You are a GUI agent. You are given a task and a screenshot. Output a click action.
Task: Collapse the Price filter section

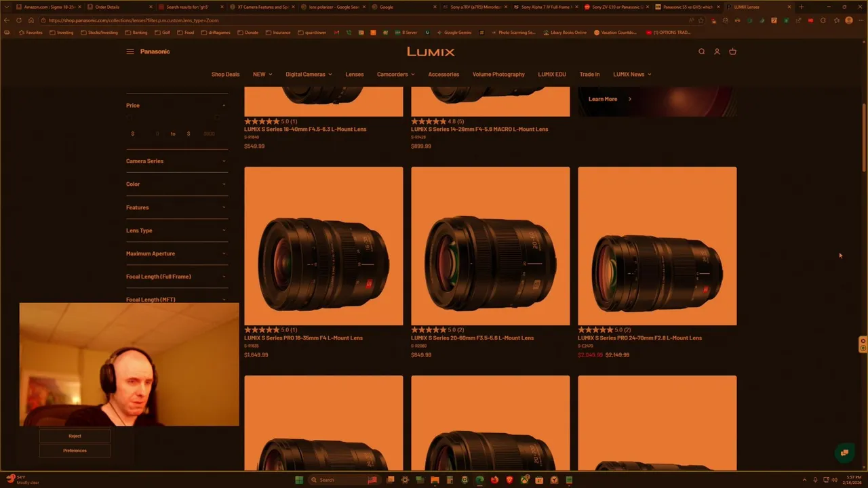point(176,106)
